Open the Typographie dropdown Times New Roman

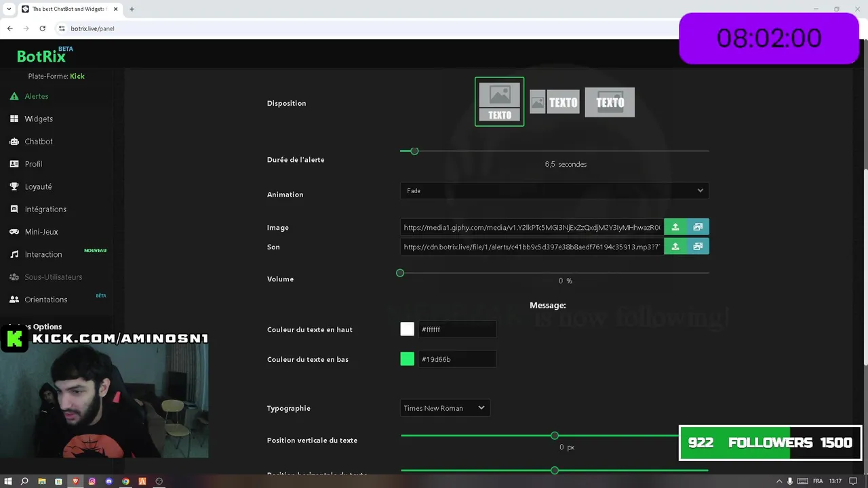445,408
